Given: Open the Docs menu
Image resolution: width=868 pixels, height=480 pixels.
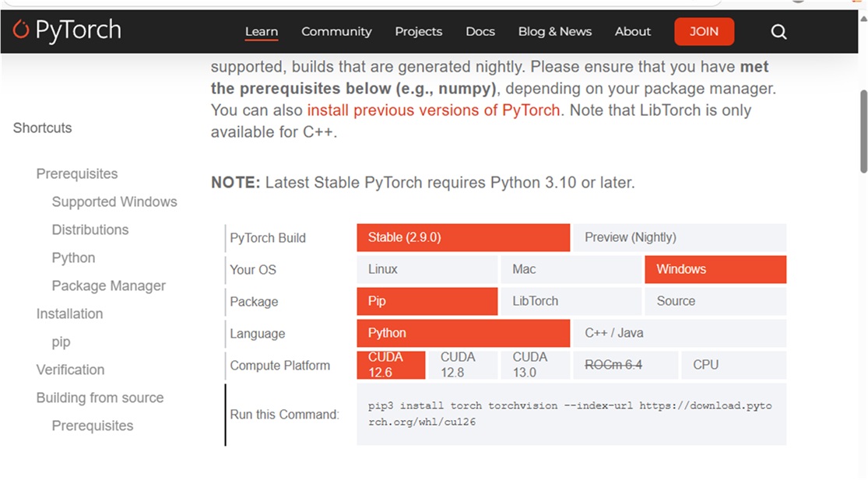Looking at the screenshot, I should click(x=480, y=32).
